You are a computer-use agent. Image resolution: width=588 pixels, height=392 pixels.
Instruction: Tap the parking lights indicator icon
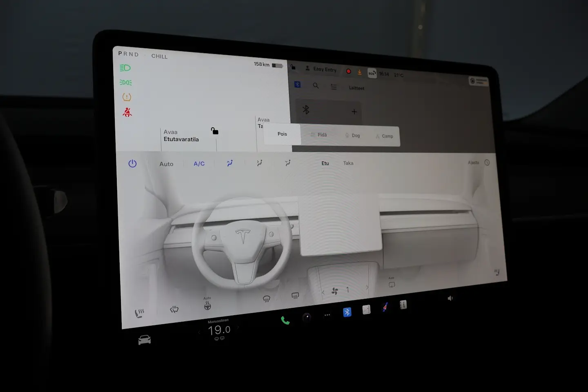(x=125, y=82)
